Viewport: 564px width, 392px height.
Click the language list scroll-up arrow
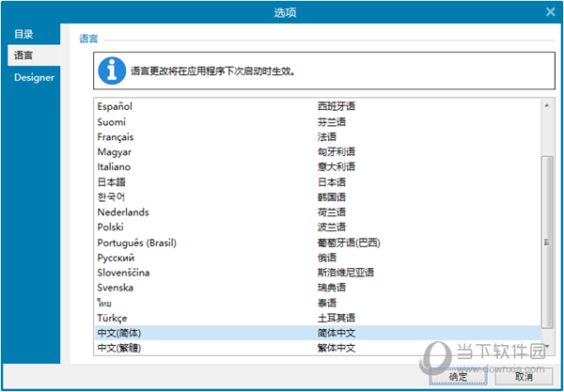tap(547, 105)
